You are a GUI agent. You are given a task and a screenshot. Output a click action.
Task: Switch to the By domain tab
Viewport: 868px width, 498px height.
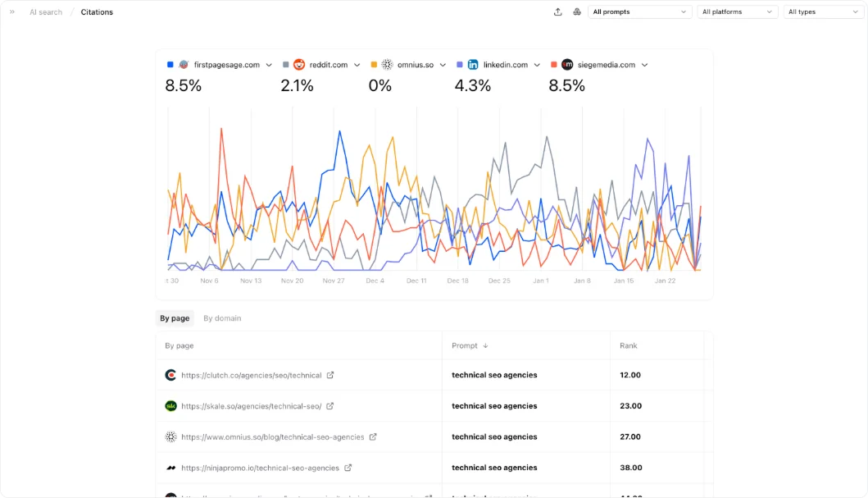click(221, 318)
